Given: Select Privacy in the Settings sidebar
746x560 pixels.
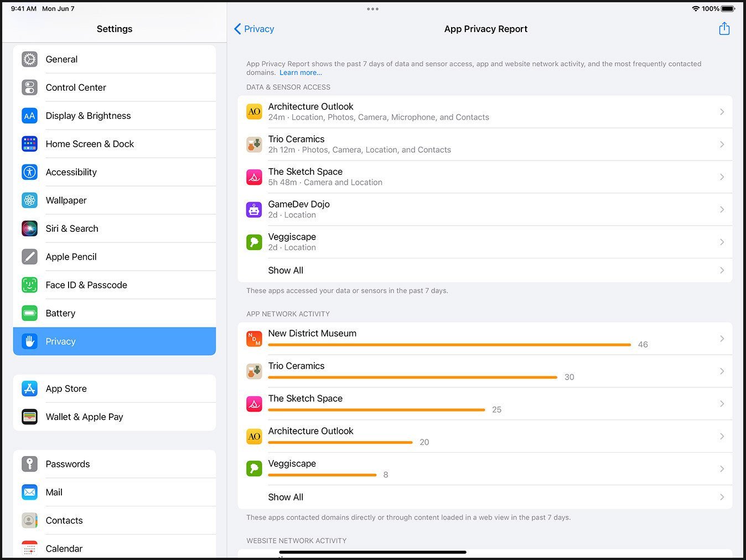Looking at the screenshot, I should coord(115,341).
